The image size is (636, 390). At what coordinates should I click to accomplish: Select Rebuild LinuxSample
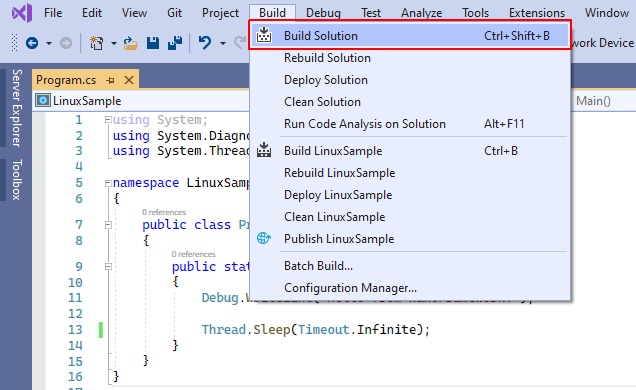click(x=410, y=172)
